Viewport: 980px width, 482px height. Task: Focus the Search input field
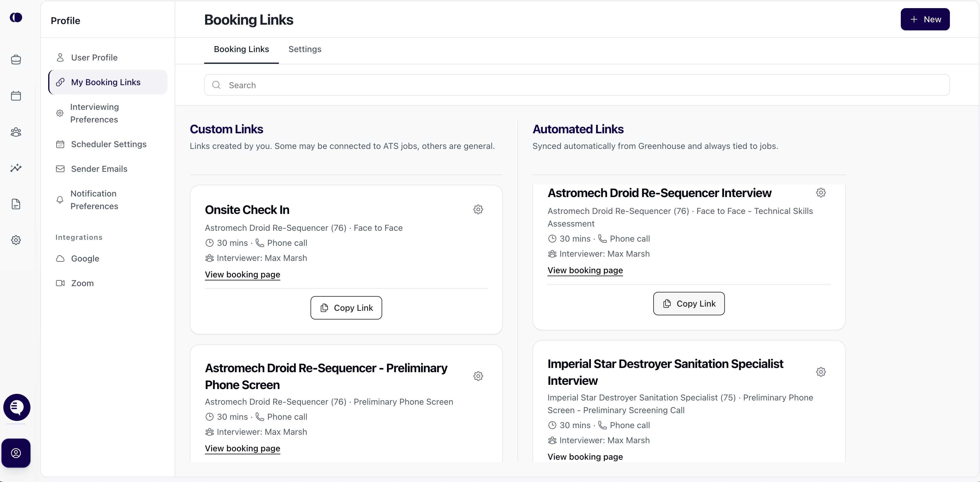click(x=577, y=85)
